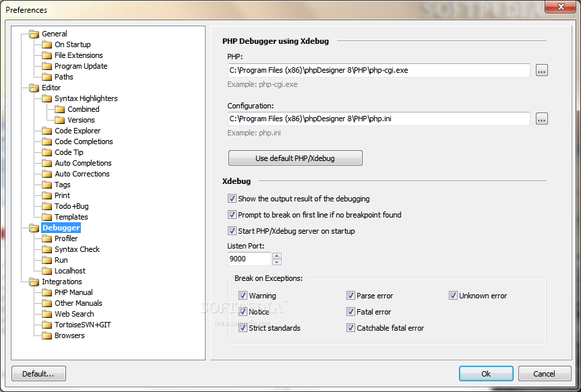Uncheck the Fatal error checkbox
Screen dimensions: 581x392
(350, 312)
